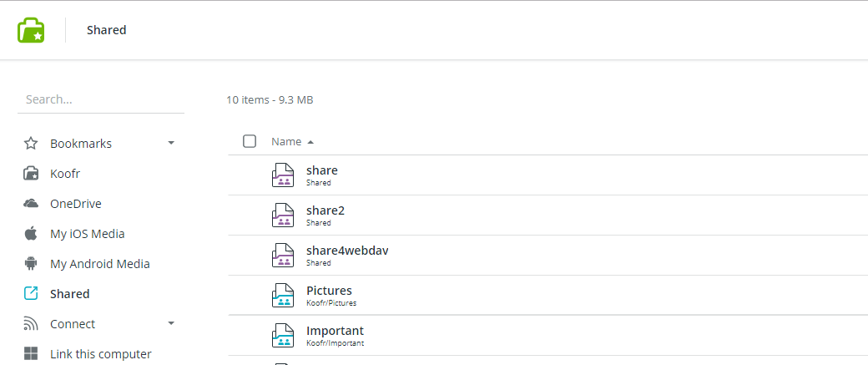
Task: Open the Pictures shared folder
Action: point(329,291)
